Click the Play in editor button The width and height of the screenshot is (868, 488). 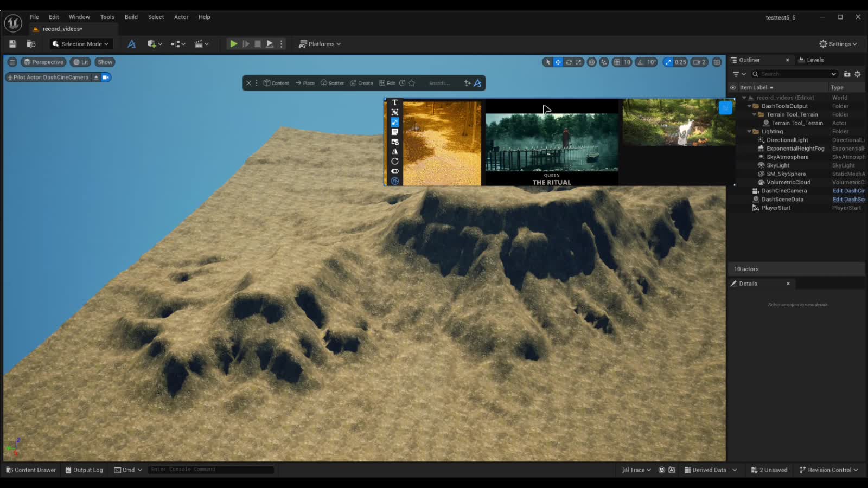coord(233,43)
